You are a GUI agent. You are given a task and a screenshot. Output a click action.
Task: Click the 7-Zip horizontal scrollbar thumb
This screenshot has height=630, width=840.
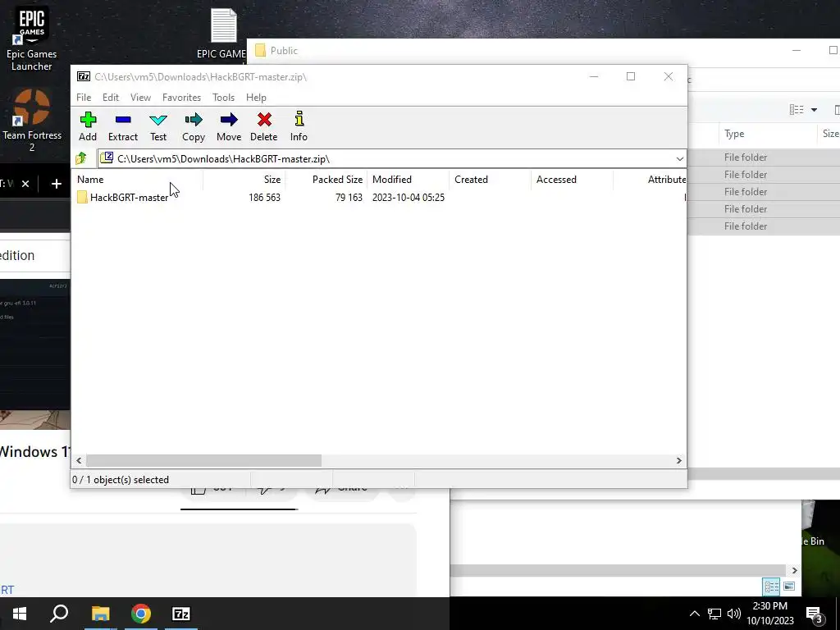(x=203, y=461)
